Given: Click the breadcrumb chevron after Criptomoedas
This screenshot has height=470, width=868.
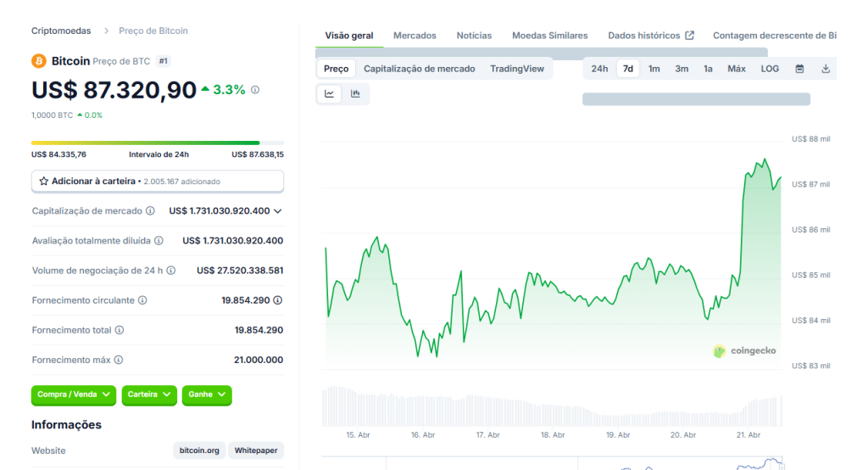Looking at the screenshot, I should (106, 31).
